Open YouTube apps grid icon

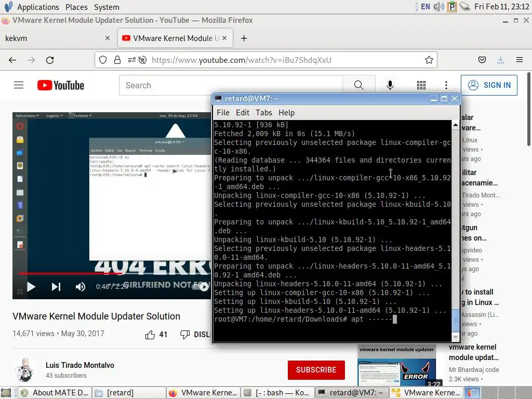point(421,85)
